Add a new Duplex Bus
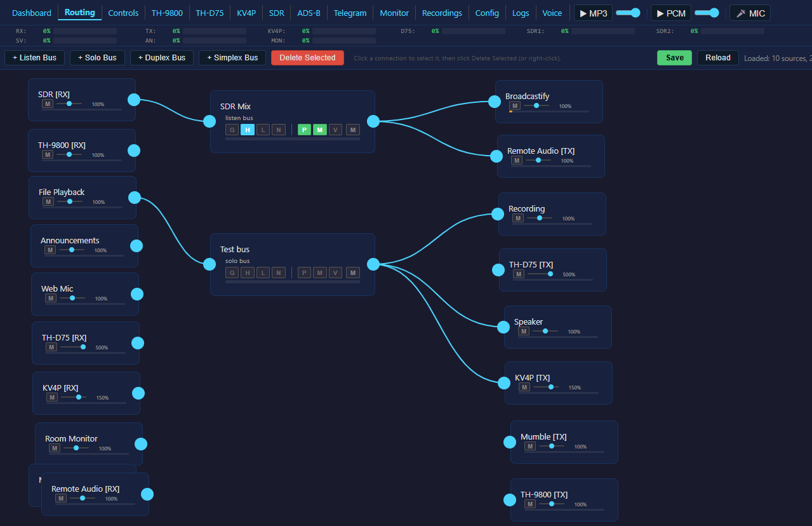This screenshot has width=812, height=526. click(161, 58)
